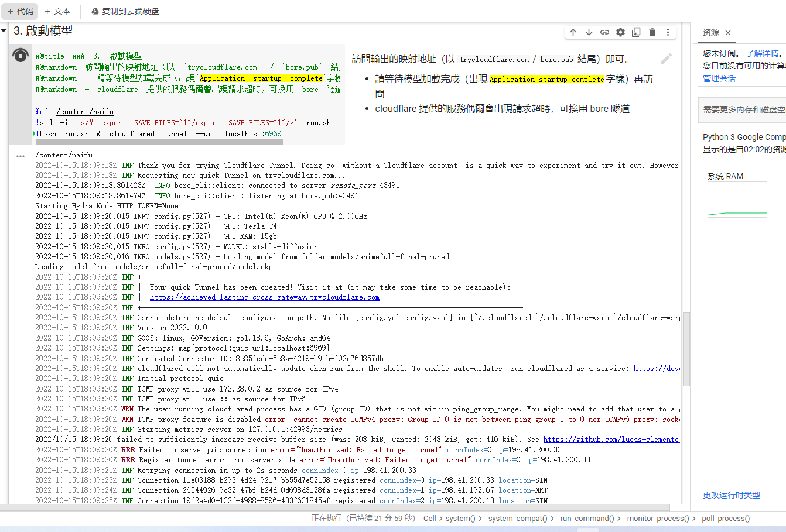
Task: Click the '#@title ### 3. 啟動模型' code line
Action: pos(88,56)
